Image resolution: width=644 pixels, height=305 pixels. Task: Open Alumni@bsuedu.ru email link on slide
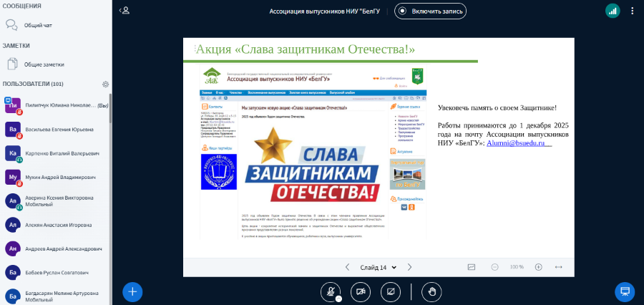tap(515, 143)
